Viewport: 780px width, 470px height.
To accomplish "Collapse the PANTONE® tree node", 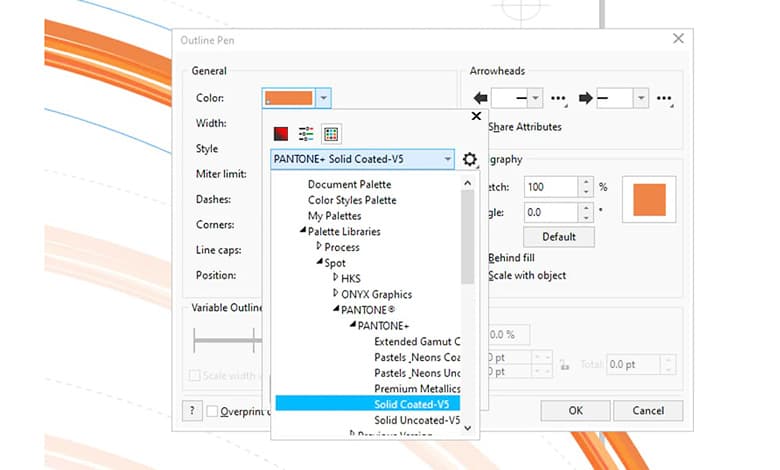I will coord(336,309).
